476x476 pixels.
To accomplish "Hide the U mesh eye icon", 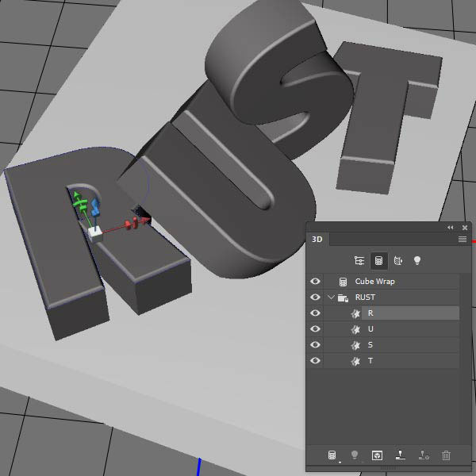I will 315,328.
